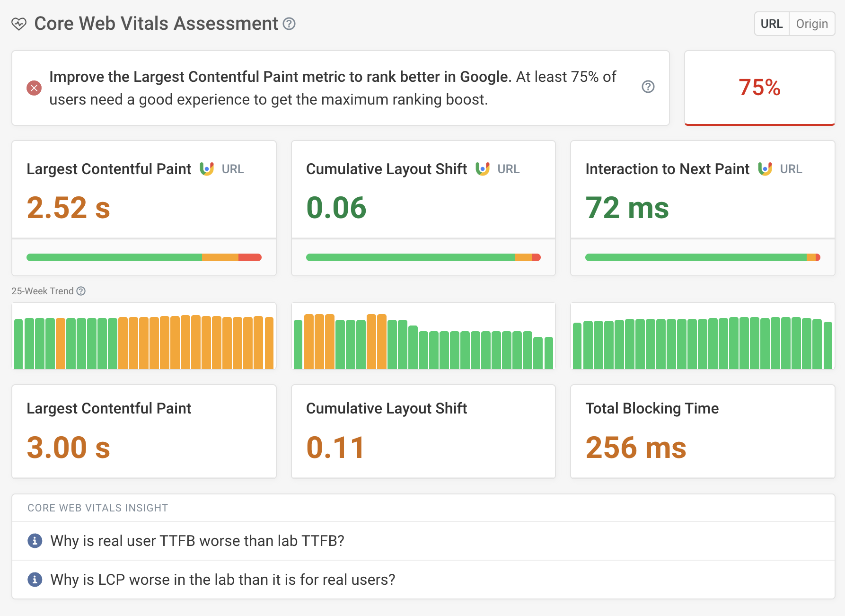
Task: Open the Total Blocking Time 256 ms card
Action: 702,431
